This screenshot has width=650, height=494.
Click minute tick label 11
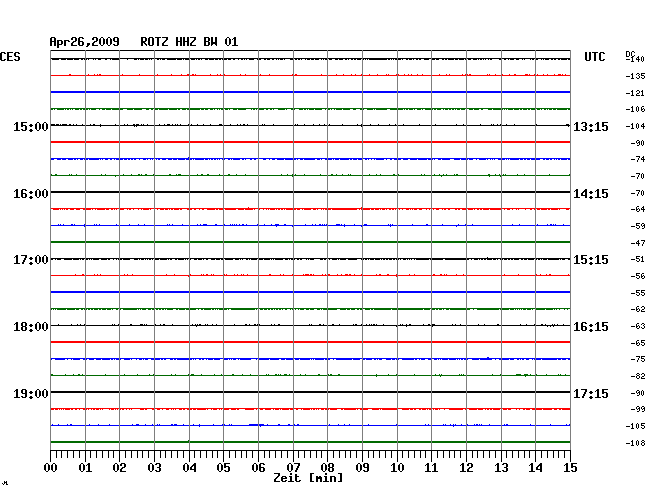[x=431, y=468]
